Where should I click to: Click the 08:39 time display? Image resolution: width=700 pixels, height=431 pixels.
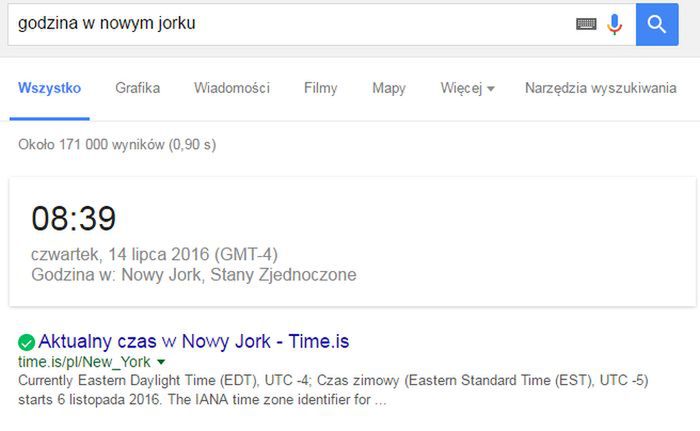point(73,218)
